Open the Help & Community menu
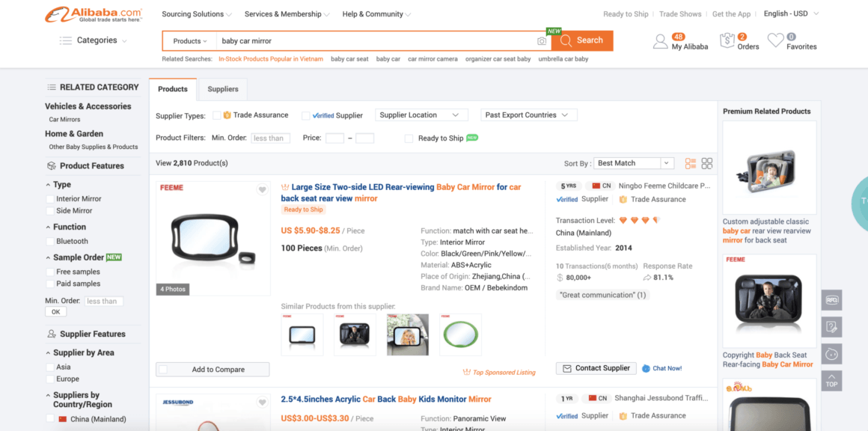Viewport: 868px width, 431px height. click(x=376, y=13)
